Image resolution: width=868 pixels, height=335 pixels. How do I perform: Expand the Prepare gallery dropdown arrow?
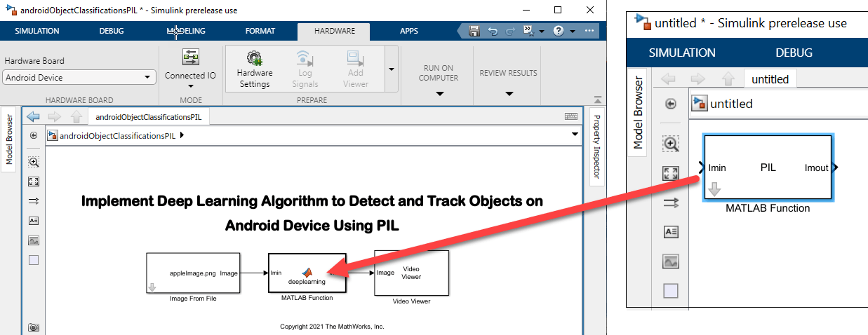[391, 69]
